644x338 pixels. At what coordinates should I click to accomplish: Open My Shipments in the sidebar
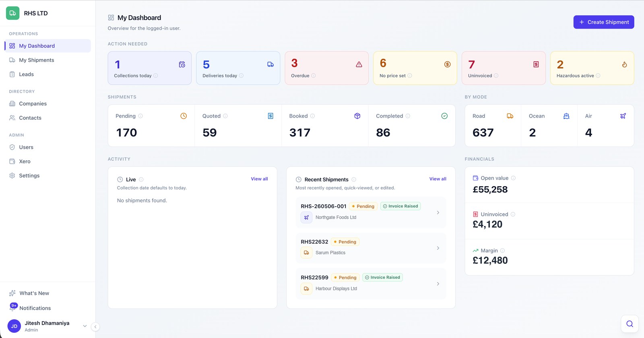[x=47, y=60]
